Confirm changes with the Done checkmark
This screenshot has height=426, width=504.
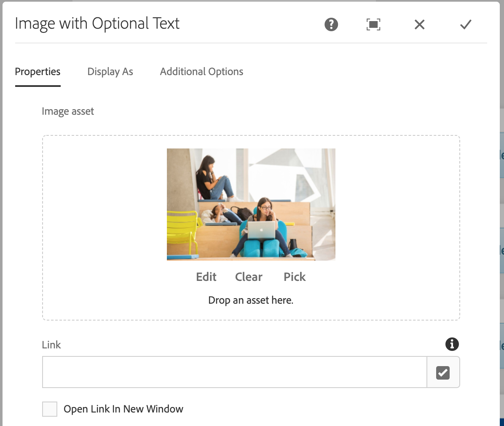(466, 24)
